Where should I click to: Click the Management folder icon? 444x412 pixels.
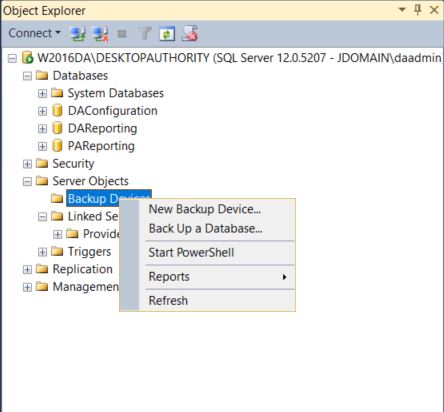42,287
